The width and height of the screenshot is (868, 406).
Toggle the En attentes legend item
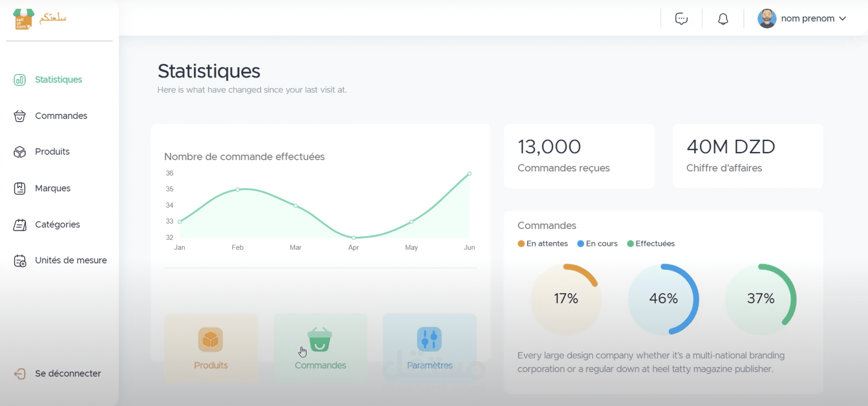pos(542,244)
